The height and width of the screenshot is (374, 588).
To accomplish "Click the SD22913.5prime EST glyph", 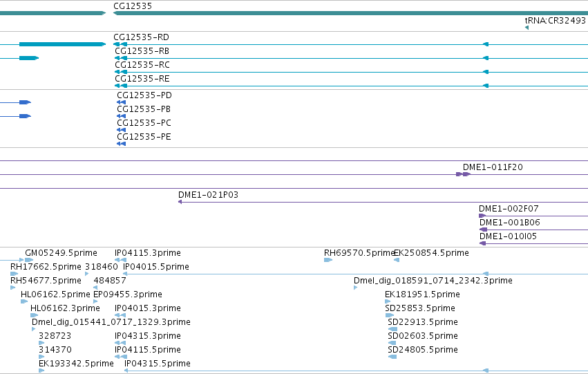I will click(392, 329).
